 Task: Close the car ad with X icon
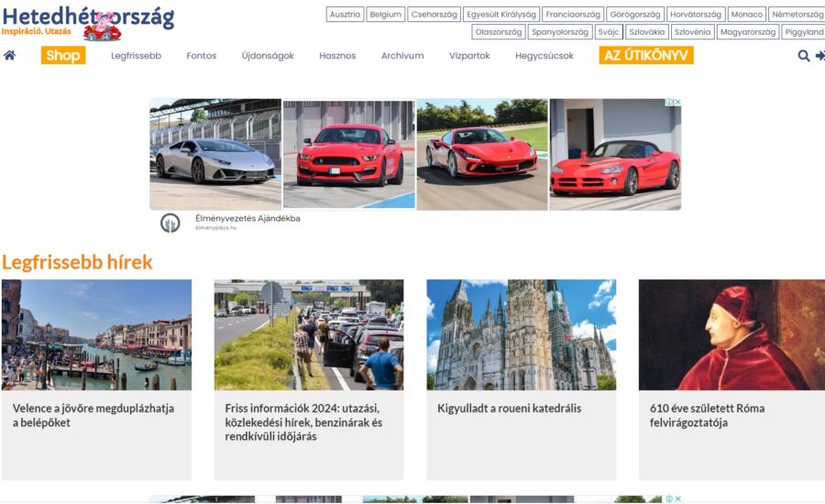click(x=678, y=102)
